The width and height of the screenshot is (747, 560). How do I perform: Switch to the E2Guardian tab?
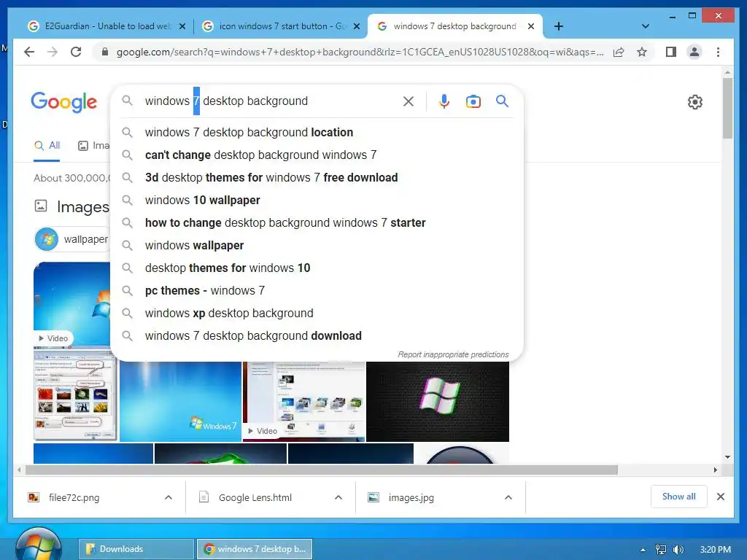click(x=107, y=26)
